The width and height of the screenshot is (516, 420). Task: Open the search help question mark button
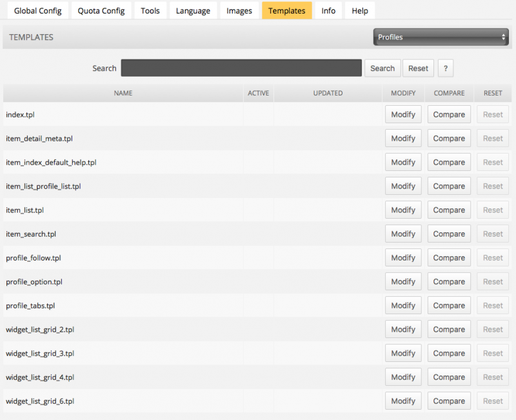pos(445,68)
